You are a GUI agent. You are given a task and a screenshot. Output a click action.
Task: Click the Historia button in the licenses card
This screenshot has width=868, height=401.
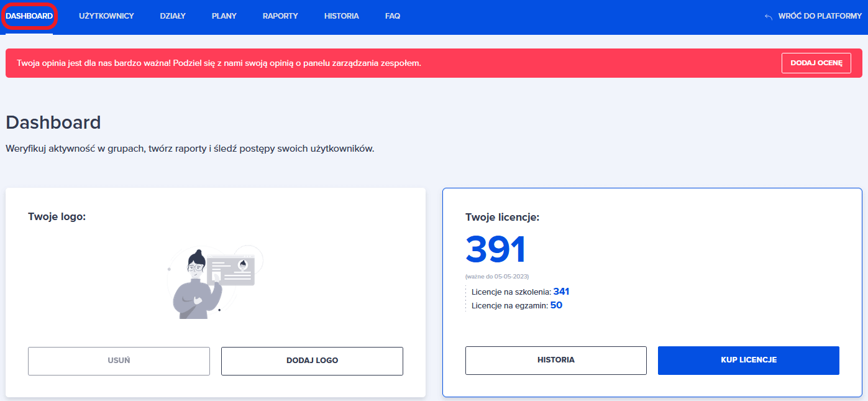(x=555, y=360)
